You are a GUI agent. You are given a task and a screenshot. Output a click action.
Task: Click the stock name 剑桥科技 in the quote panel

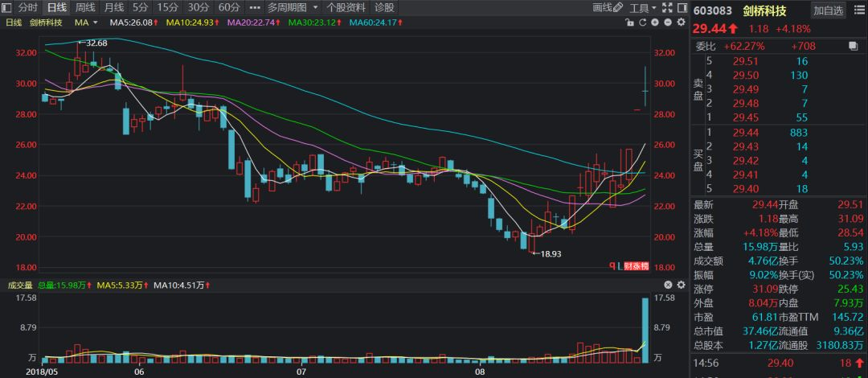tap(764, 10)
